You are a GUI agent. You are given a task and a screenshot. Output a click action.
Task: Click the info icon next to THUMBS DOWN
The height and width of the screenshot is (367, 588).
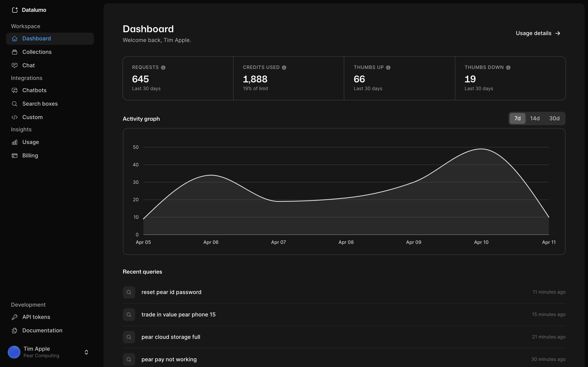pos(508,67)
